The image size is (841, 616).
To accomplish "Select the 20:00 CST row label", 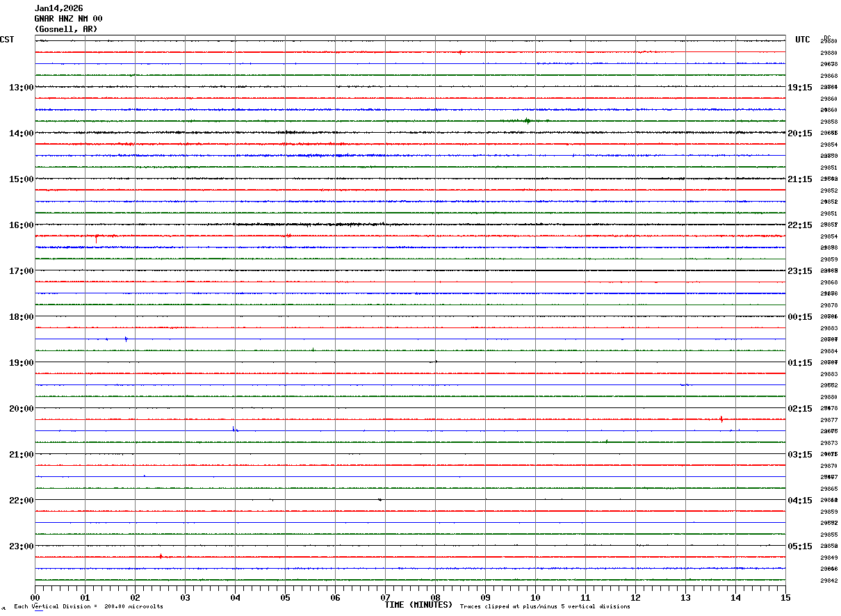I will 22,409.
